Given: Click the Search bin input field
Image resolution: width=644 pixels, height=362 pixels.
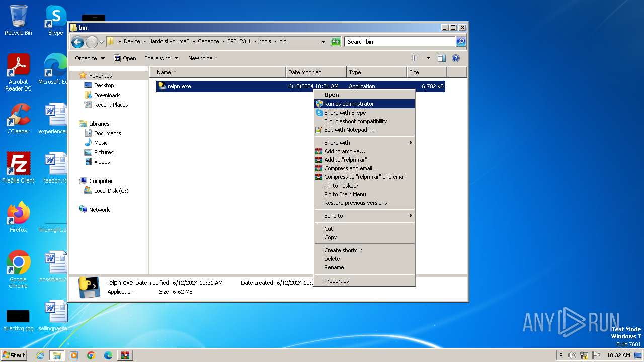Looking at the screenshot, I should tap(400, 42).
